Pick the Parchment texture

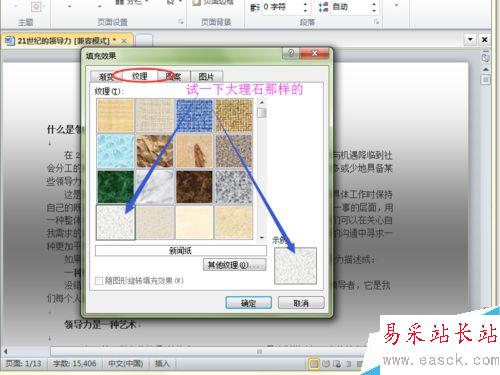click(194, 222)
